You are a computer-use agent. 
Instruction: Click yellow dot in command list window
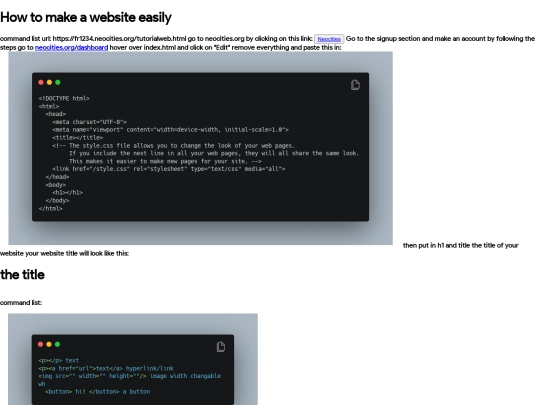49,344
